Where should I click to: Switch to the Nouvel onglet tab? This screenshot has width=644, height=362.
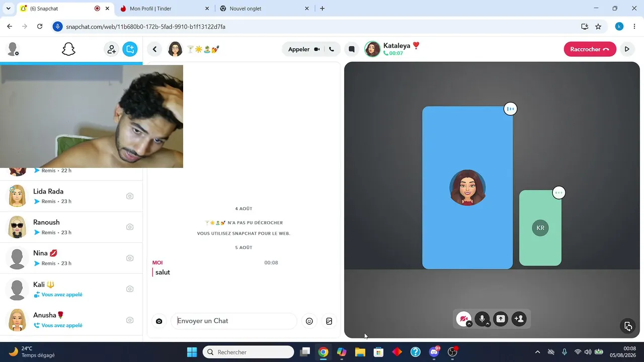265,9
